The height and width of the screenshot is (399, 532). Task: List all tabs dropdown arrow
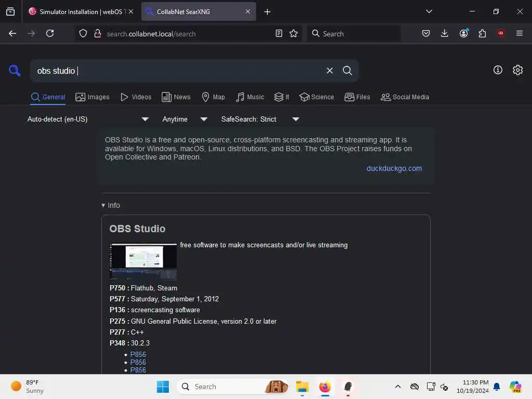pyautogui.click(x=429, y=11)
